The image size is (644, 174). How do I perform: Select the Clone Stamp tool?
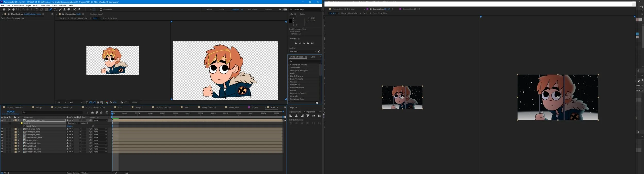tap(64, 9)
